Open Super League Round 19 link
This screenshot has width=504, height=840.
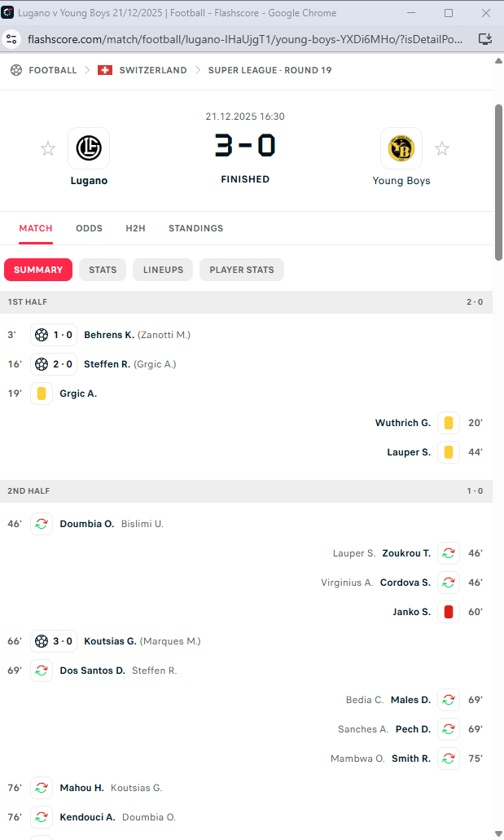pyautogui.click(x=270, y=70)
